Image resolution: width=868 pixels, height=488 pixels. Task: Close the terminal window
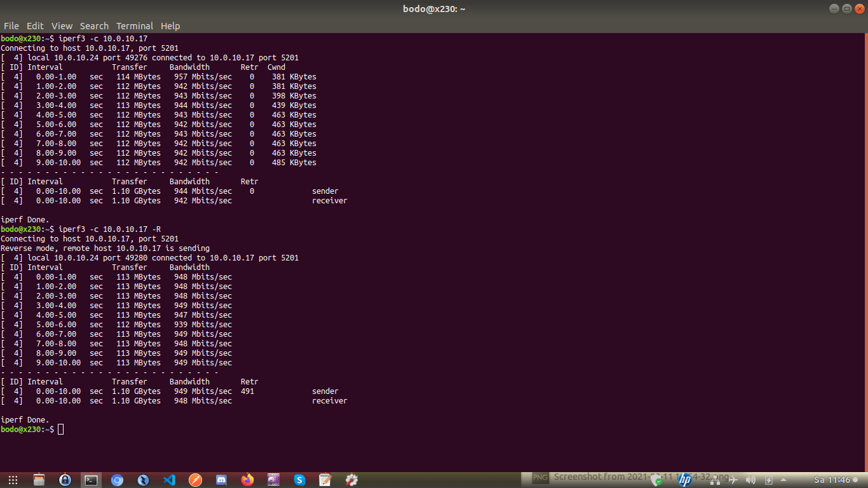(859, 8)
